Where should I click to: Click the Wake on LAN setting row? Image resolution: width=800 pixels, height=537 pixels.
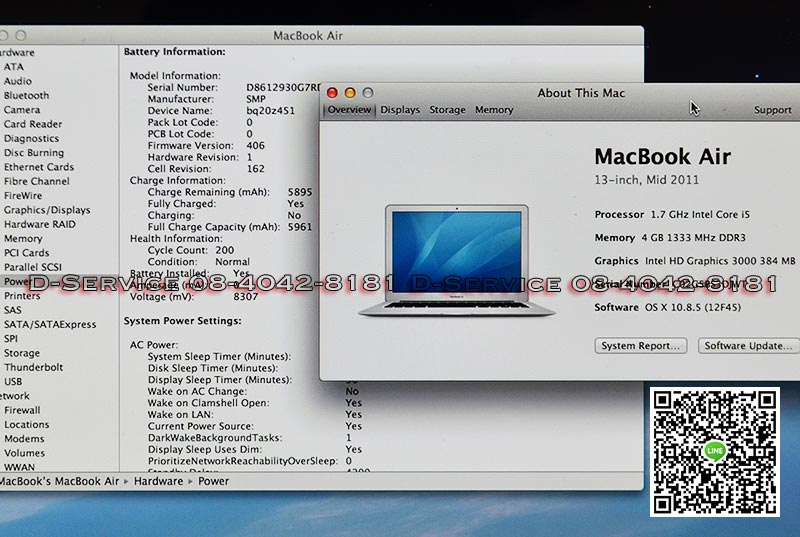(x=255, y=415)
